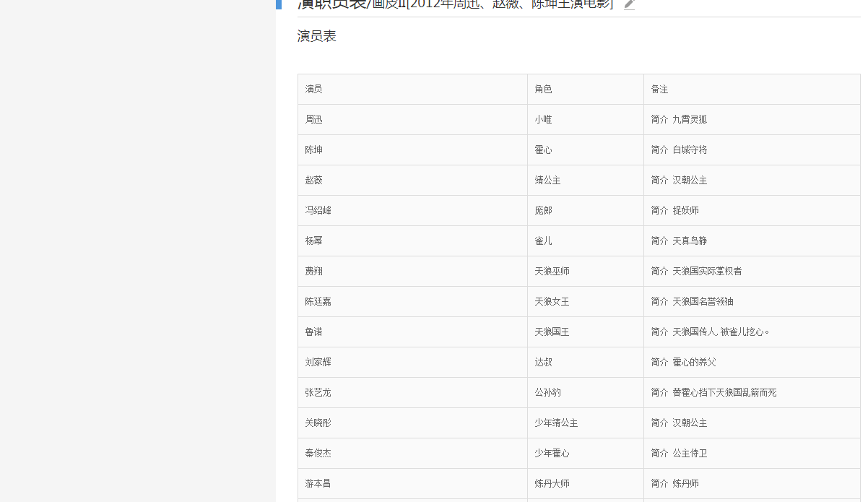Viewport: 868px width, 502px height.
Task: Click the note 九霄灵狐 in 周迅's row
Action: (x=690, y=119)
